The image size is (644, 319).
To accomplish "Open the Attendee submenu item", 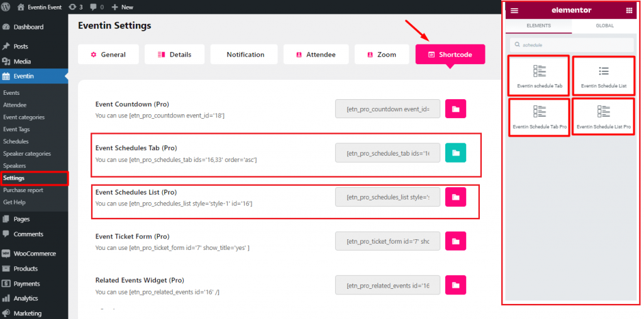I will pos(15,105).
